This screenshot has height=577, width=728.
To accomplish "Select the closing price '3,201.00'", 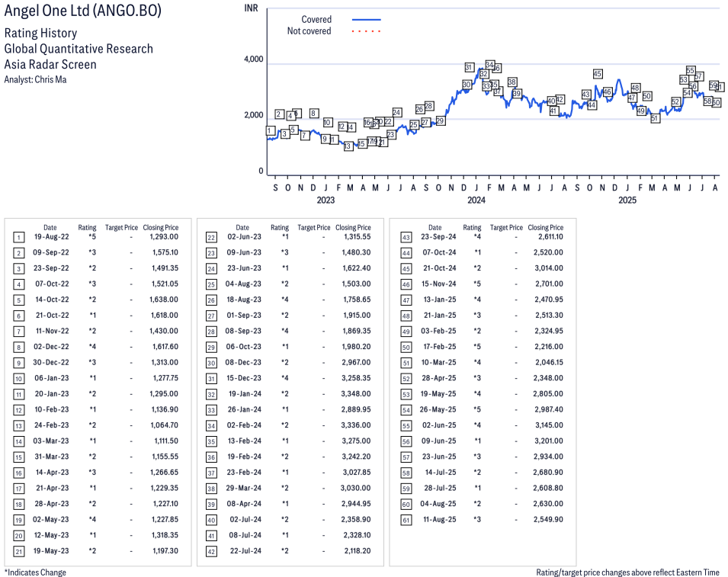I will coord(550,441).
